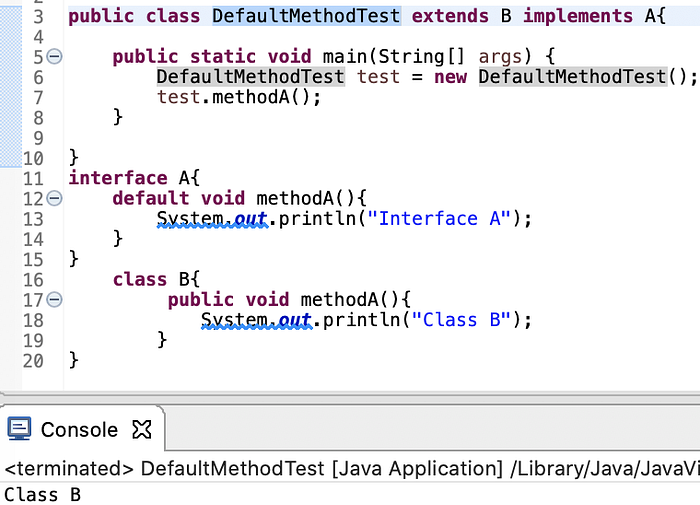This screenshot has width=700, height=505.
Task: Click the 'Class B' console output line
Action: (43, 495)
